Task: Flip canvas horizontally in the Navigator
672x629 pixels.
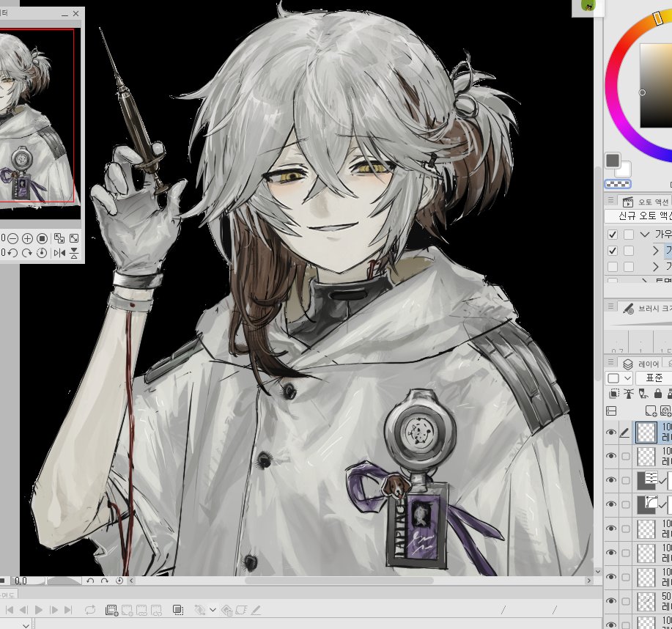Action: pos(59,253)
